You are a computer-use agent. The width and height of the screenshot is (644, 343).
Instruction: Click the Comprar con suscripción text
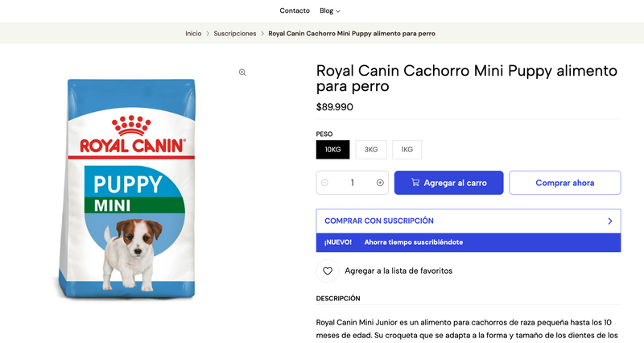(x=378, y=221)
